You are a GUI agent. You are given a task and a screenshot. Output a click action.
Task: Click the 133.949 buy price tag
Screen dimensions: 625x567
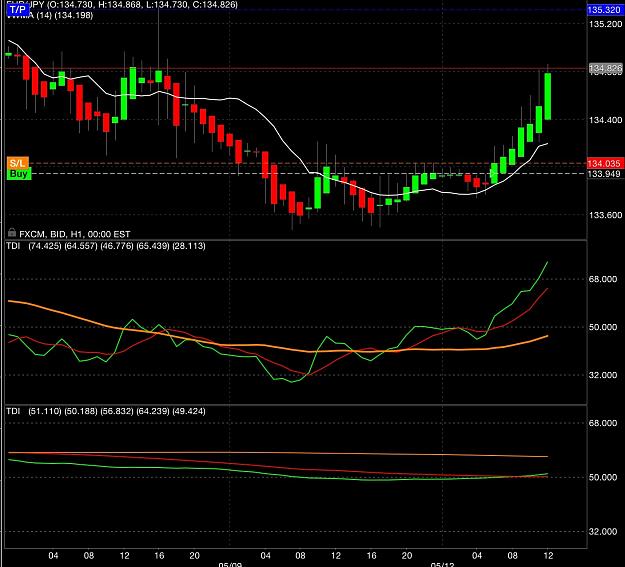click(x=604, y=174)
